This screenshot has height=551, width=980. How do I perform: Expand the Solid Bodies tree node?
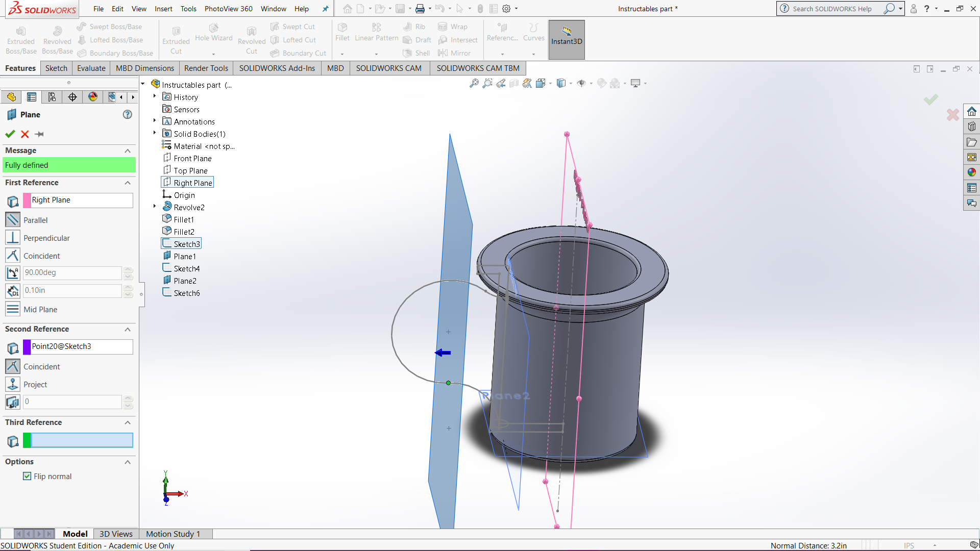(155, 134)
